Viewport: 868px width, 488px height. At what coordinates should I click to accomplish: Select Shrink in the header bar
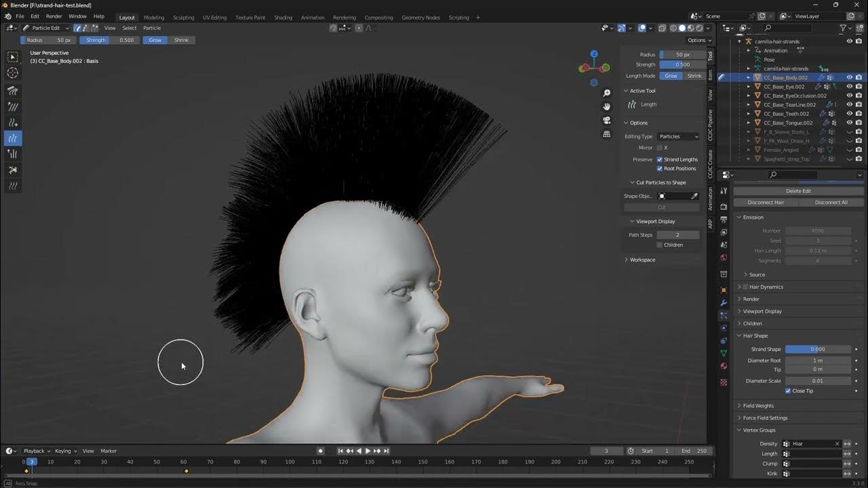point(181,40)
